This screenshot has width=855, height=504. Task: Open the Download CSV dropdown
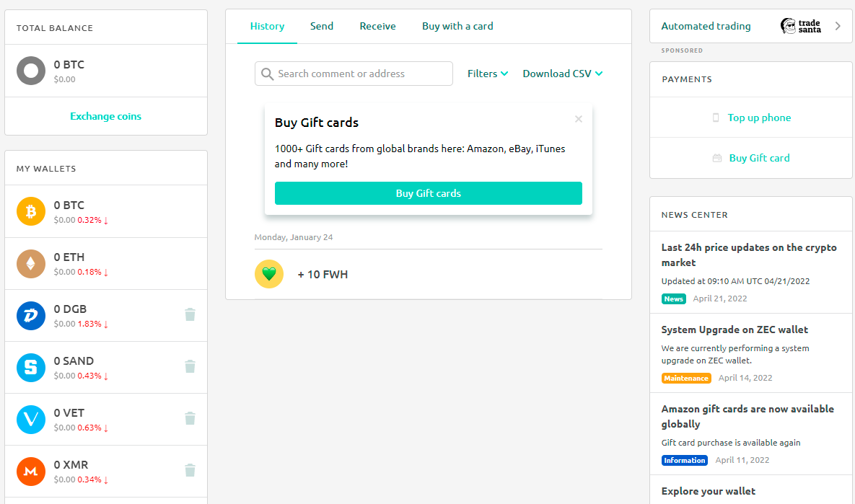562,74
